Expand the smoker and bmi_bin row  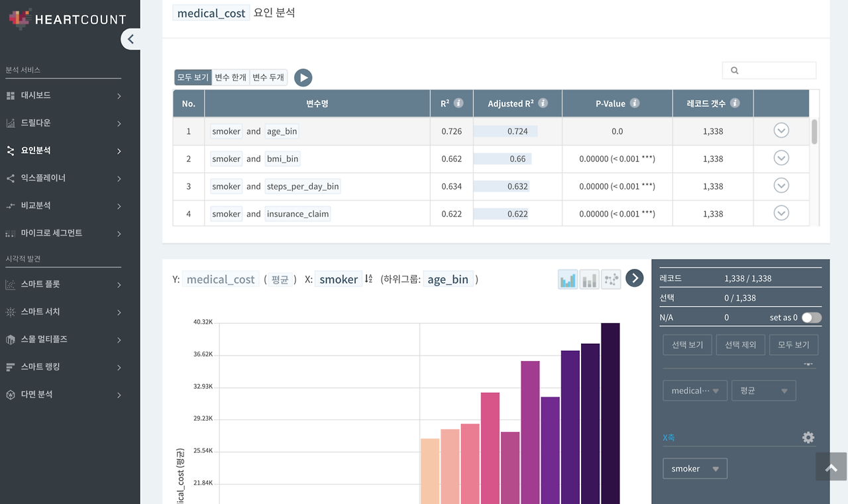click(781, 158)
